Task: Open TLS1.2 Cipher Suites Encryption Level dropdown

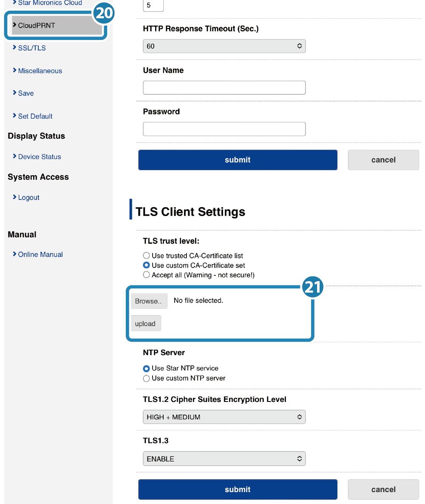Action: tap(224, 417)
